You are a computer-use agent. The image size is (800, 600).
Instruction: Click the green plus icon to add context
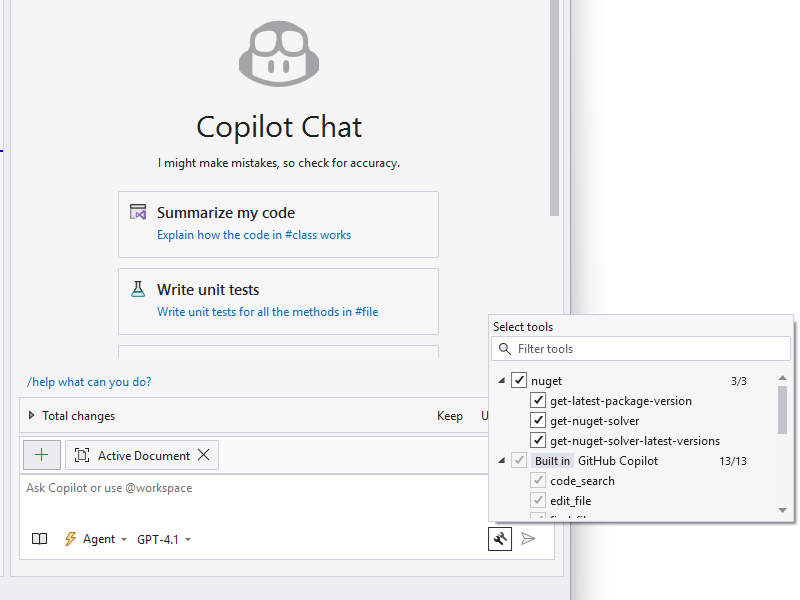click(41, 454)
